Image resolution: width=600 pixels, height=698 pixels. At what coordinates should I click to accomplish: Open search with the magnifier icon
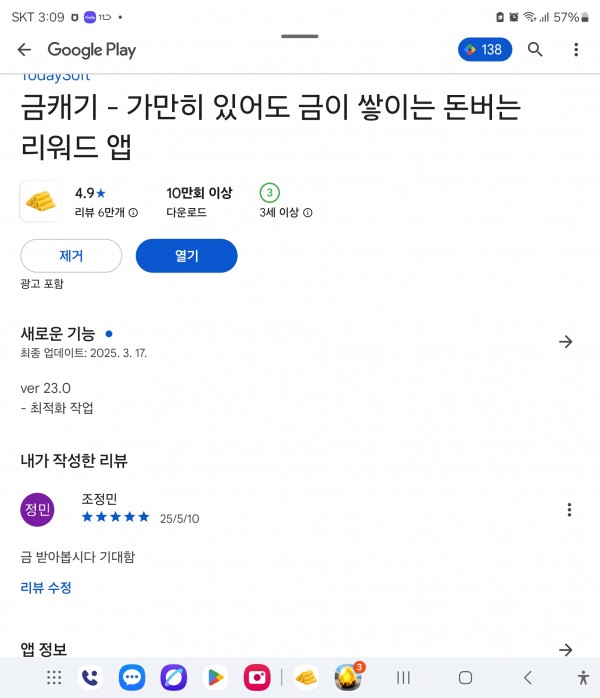pyautogui.click(x=535, y=49)
